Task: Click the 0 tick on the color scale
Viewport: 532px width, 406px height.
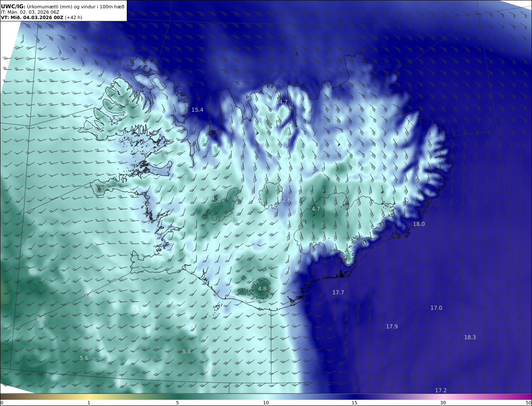Action: 2,403
